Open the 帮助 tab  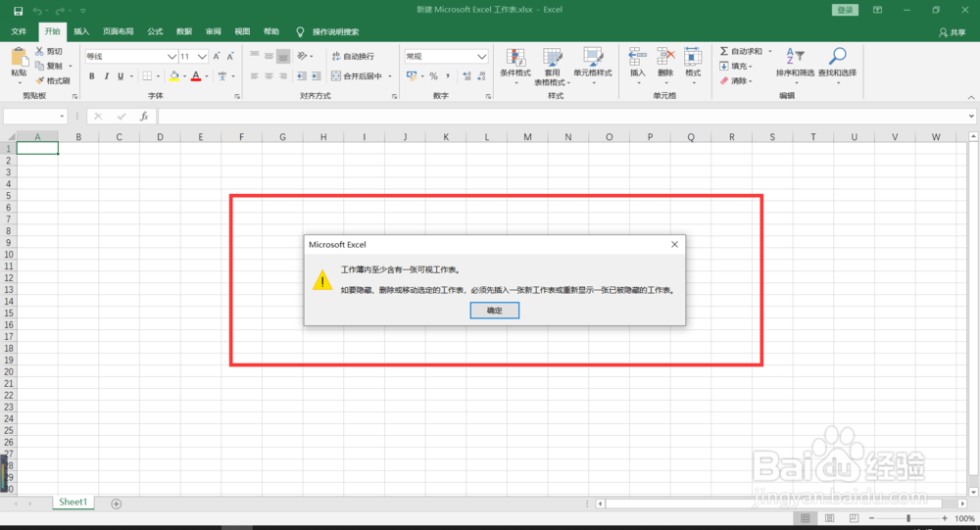271,31
